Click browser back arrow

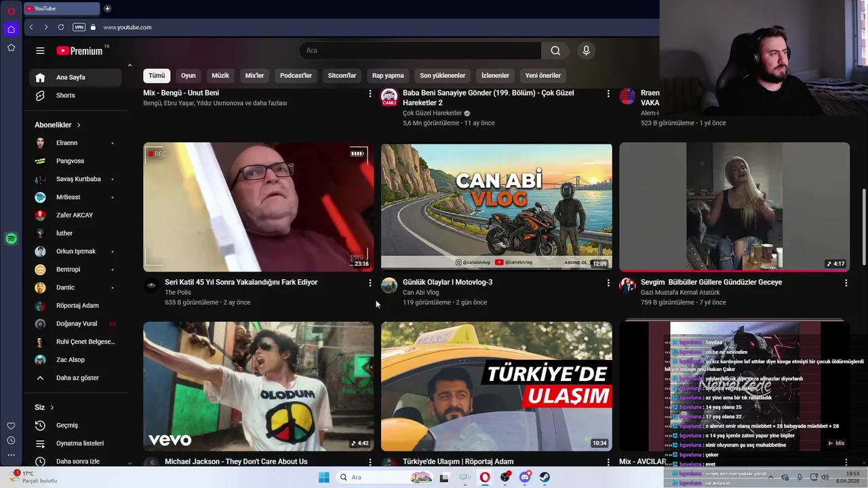tap(31, 27)
